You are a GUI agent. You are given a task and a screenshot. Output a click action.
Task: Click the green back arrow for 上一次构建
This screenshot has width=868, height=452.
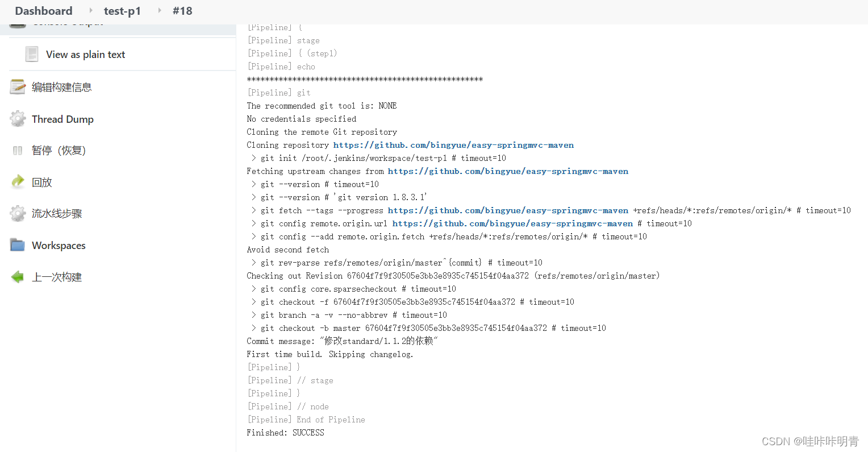click(18, 277)
